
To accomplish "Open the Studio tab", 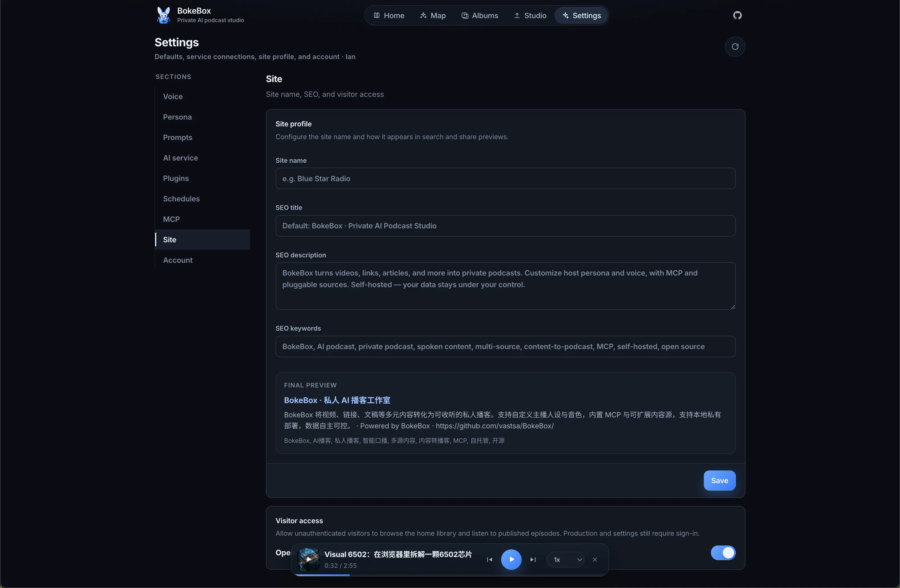I will pyautogui.click(x=530, y=16).
